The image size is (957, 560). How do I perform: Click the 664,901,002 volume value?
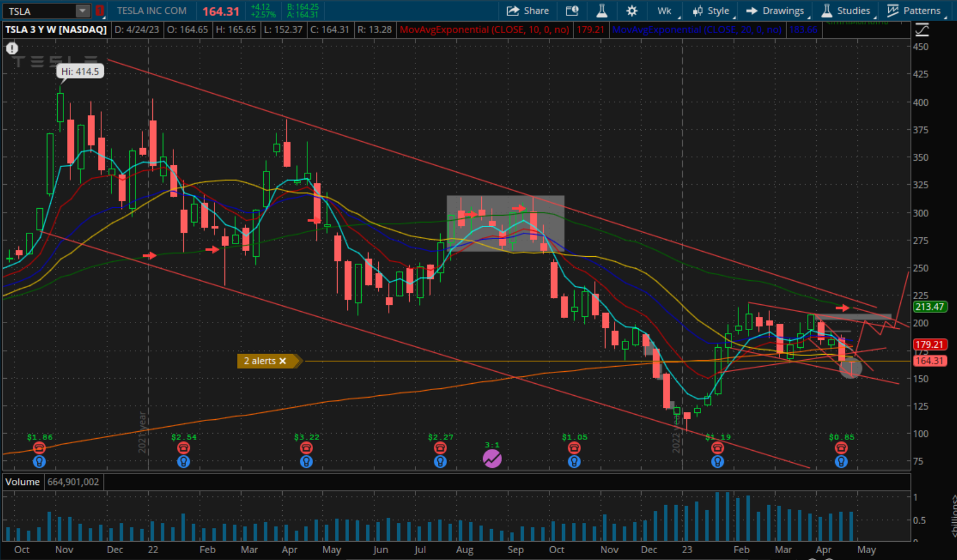click(x=73, y=482)
